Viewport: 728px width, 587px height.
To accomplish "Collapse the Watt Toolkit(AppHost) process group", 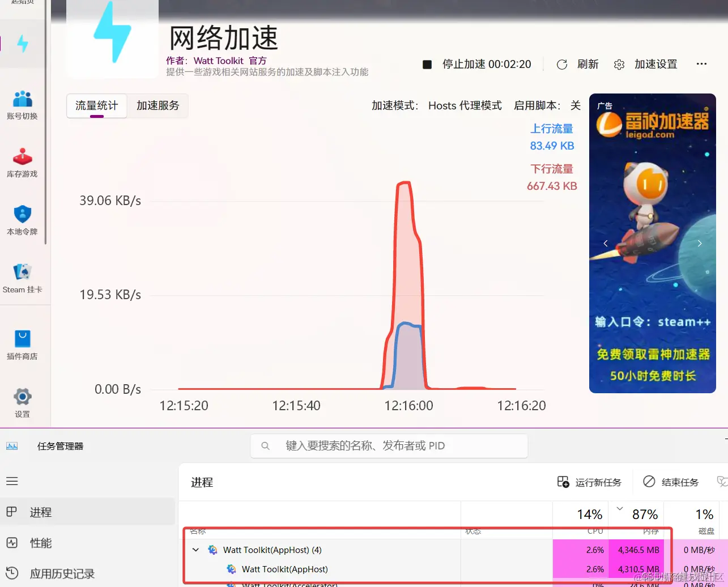I will click(x=195, y=550).
